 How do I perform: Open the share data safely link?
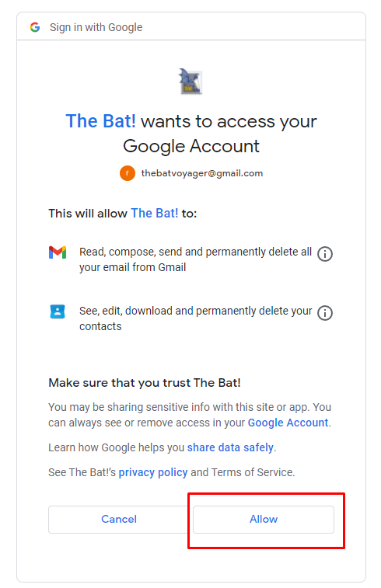click(230, 447)
